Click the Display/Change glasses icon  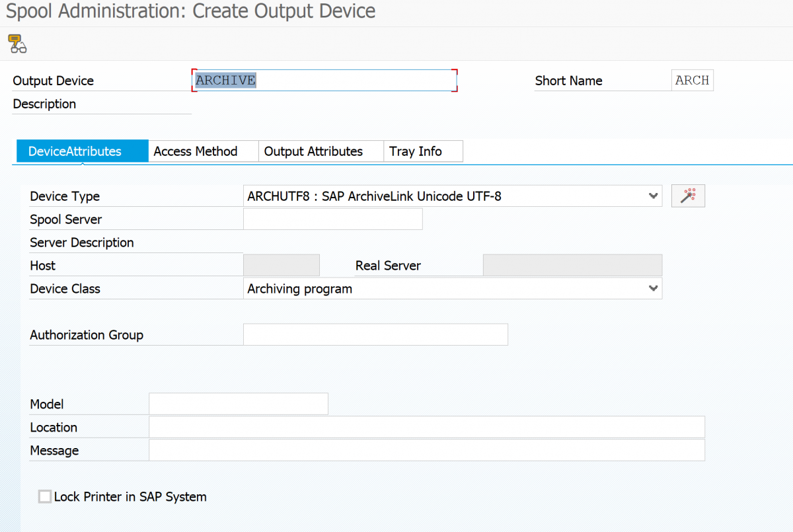17,44
